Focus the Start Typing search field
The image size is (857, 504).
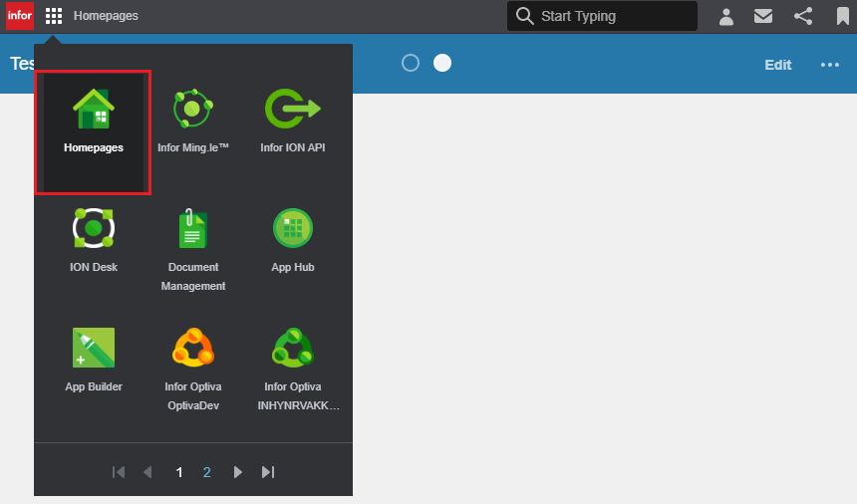602,16
